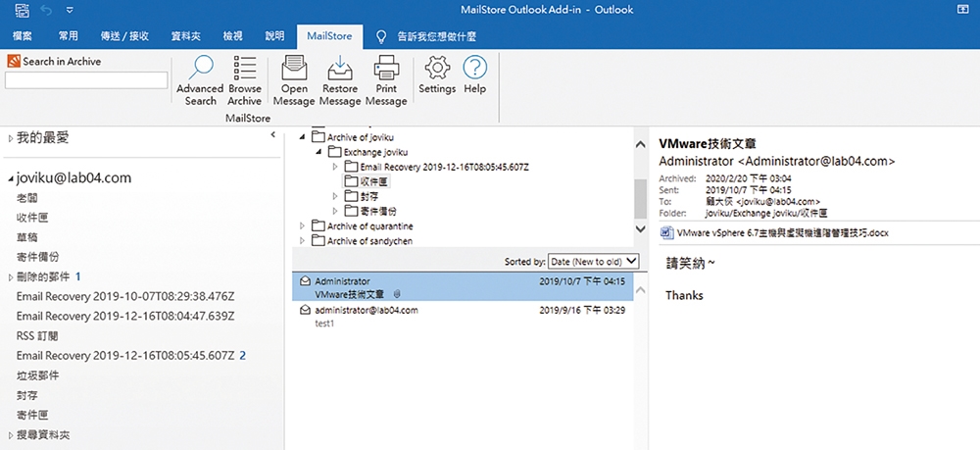Expand 封存 folder in archive tree
The height and width of the screenshot is (450, 980).
(x=335, y=196)
